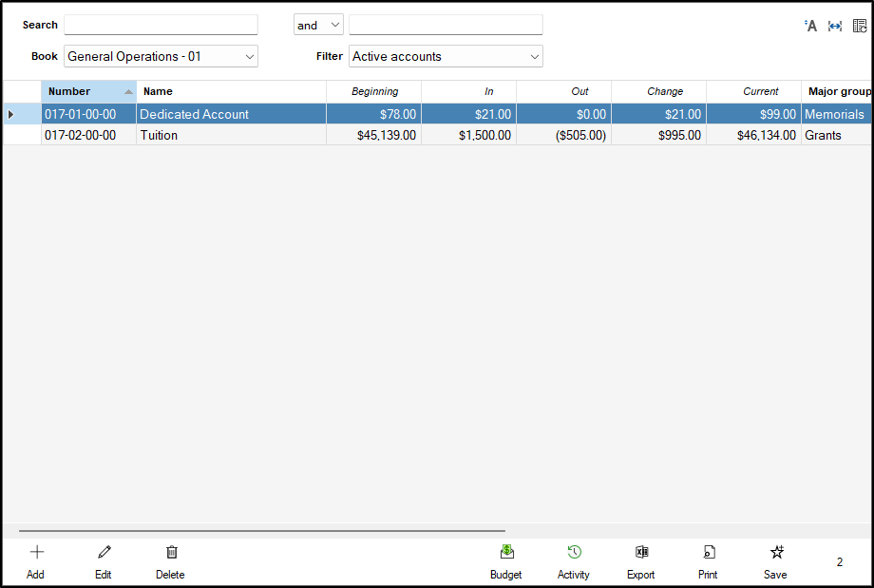
Task: Click the reset grid layout icon
Action: [860, 26]
